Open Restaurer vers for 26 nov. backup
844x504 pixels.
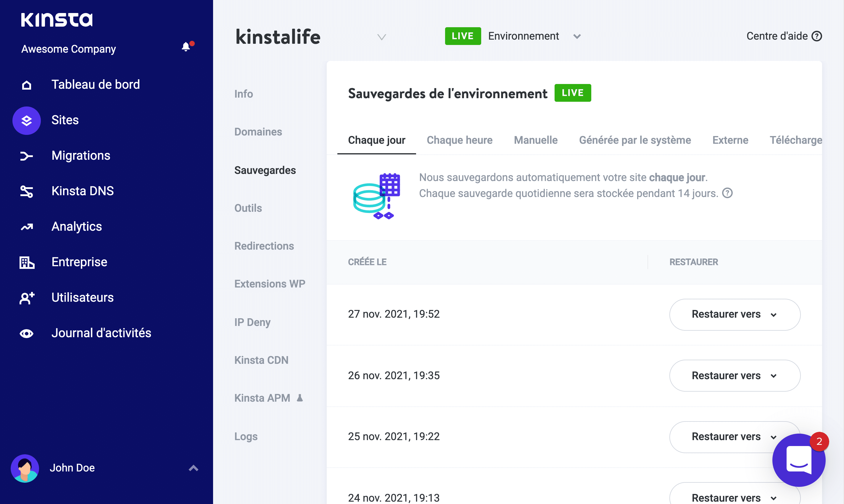tap(734, 376)
